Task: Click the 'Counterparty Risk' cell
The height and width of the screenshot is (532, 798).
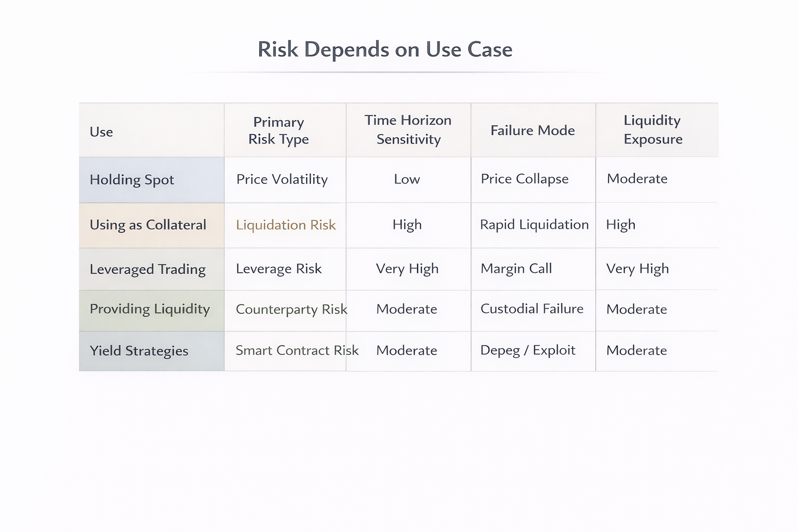Action: click(291, 309)
